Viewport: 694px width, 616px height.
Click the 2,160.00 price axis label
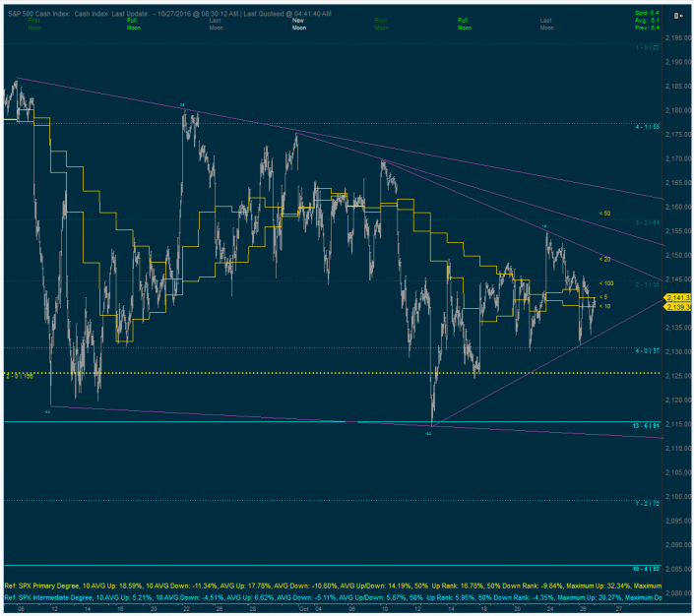[678, 207]
